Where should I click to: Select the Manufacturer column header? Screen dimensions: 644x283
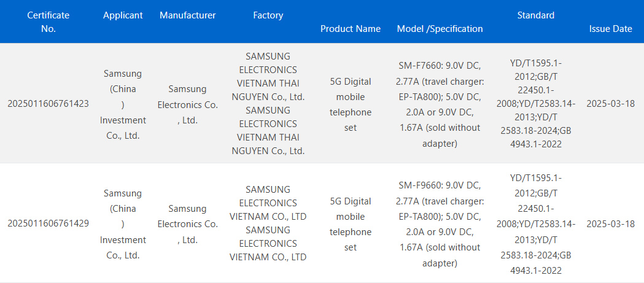click(x=188, y=15)
